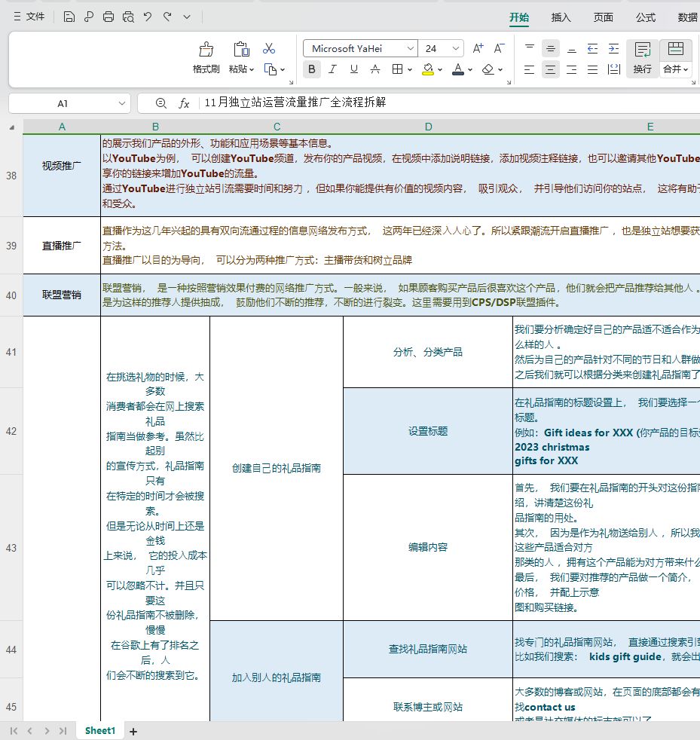Click Select All corner triangle
The height and width of the screenshot is (740, 700).
point(12,127)
